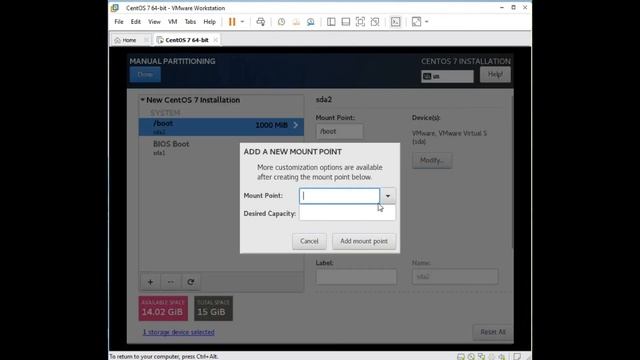Revert VM to previous snapshot
Image resolution: width=640 pixels, height=360 pixels.
pos(296,22)
